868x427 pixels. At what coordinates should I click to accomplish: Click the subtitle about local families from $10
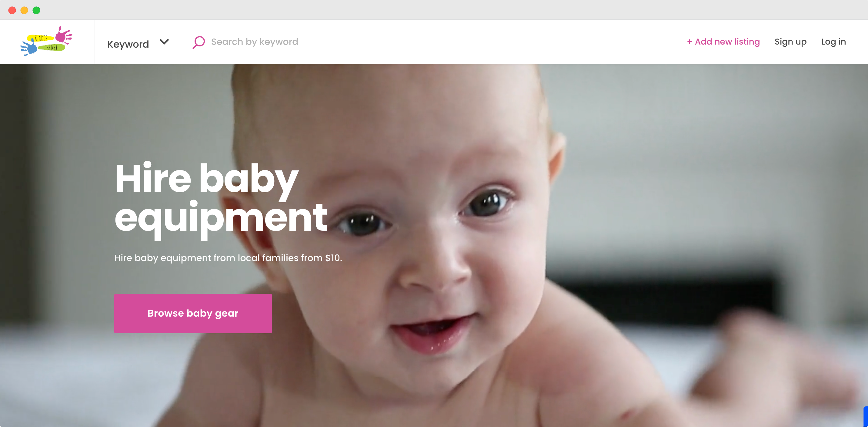point(228,258)
